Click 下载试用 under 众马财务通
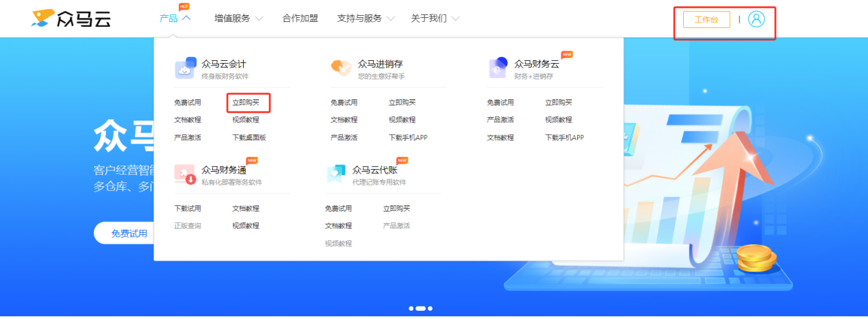Screen dimensions: 868x319 click(188, 209)
